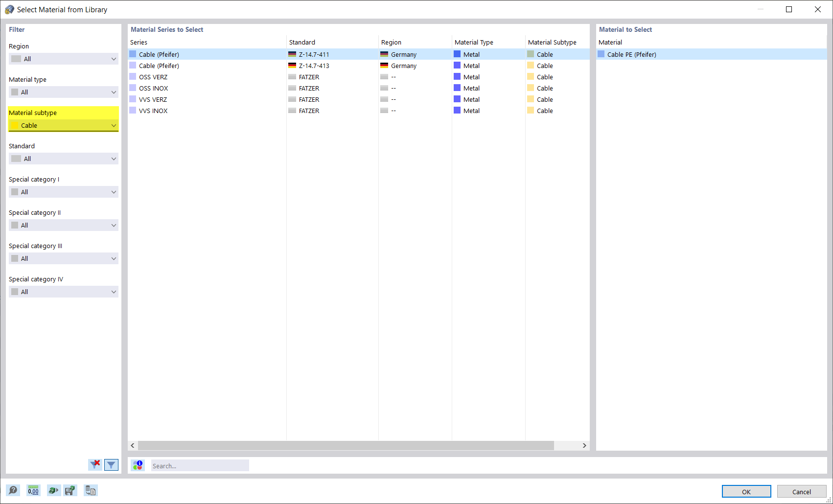
Task: Open the Material type filter dropdown
Action: pyautogui.click(x=64, y=92)
